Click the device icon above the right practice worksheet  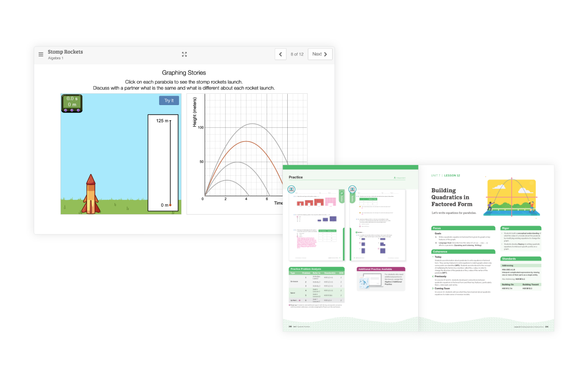(x=352, y=189)
